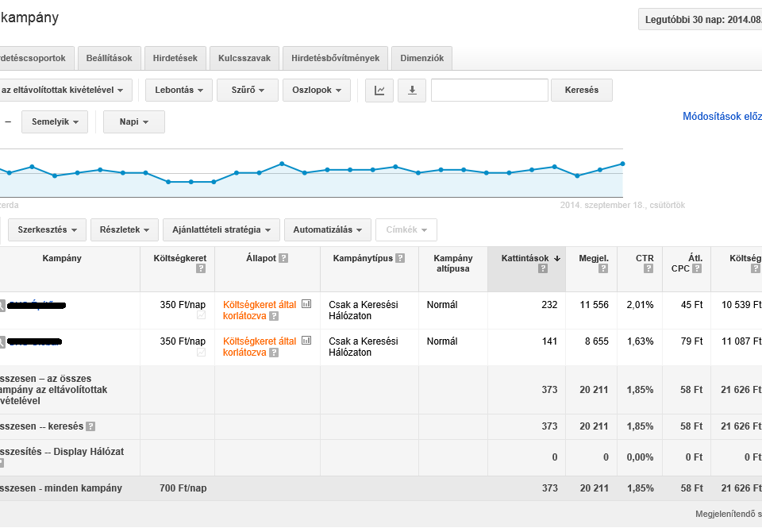Screen dimensions: 762x532
Task: Toggle the chart display icon button
Action: [x=379, y=91]
